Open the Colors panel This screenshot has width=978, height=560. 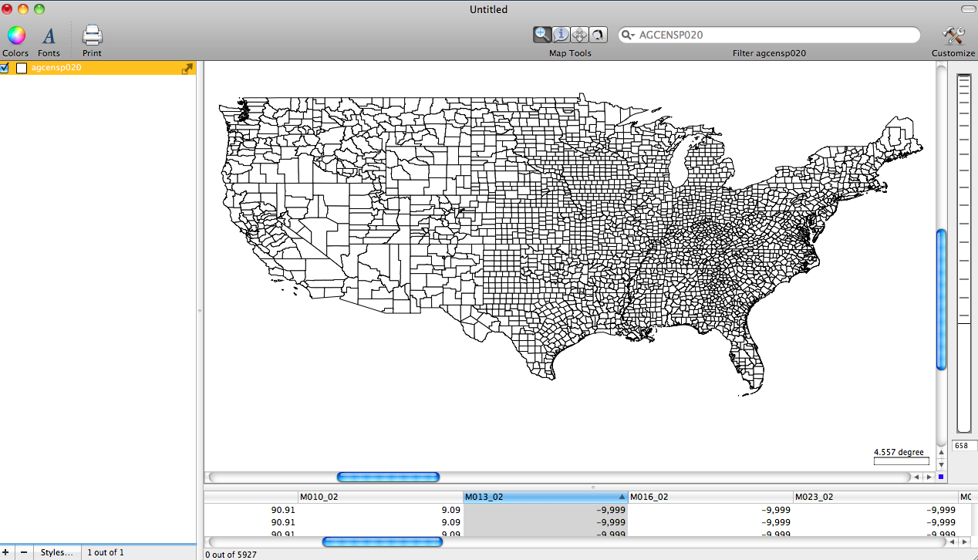pyautogui.click(x=15, y=35)
